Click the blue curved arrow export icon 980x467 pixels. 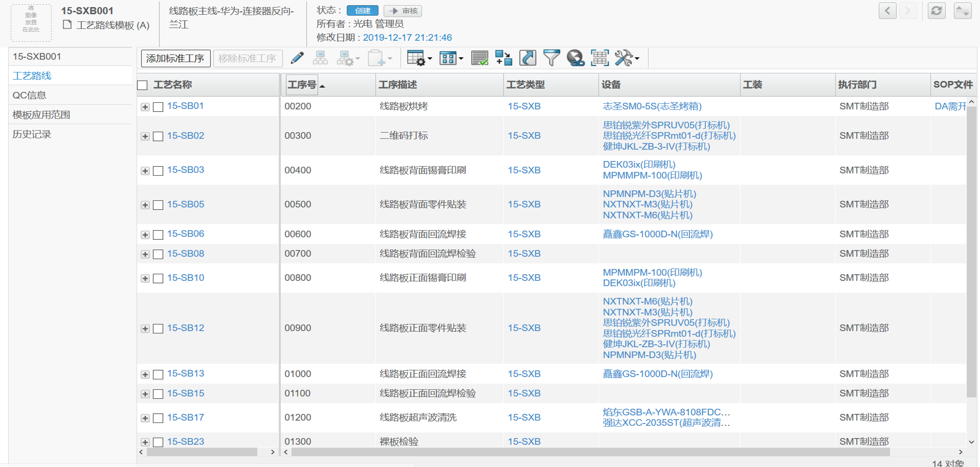527,58
